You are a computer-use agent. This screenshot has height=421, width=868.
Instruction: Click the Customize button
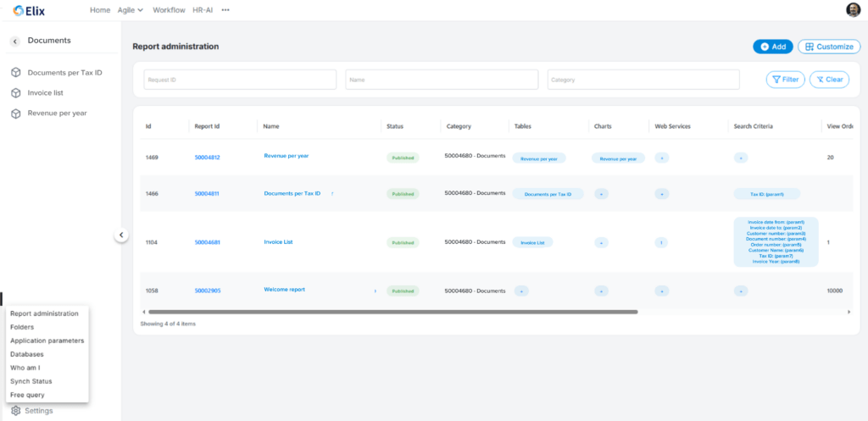tap(828, 47)
